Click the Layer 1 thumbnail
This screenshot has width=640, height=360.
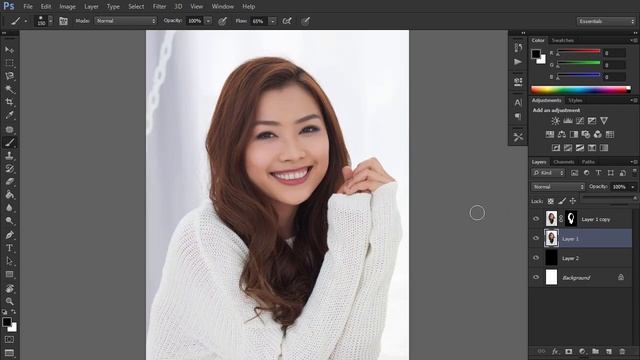pos(551,238)
